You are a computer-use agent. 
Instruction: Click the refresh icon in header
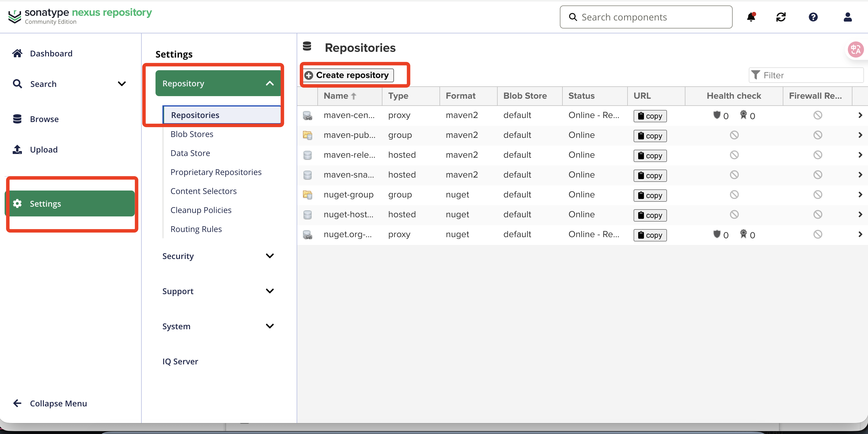(x=781, y=17)
